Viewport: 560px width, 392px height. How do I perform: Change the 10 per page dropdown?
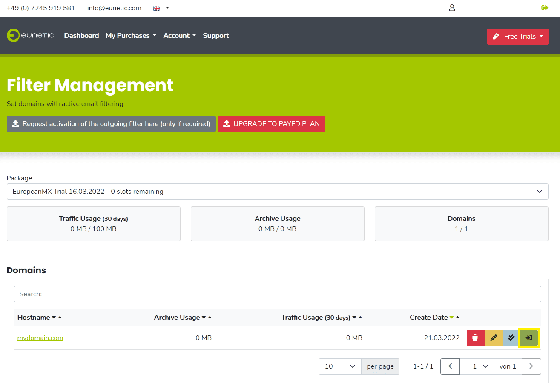point(340,366)
